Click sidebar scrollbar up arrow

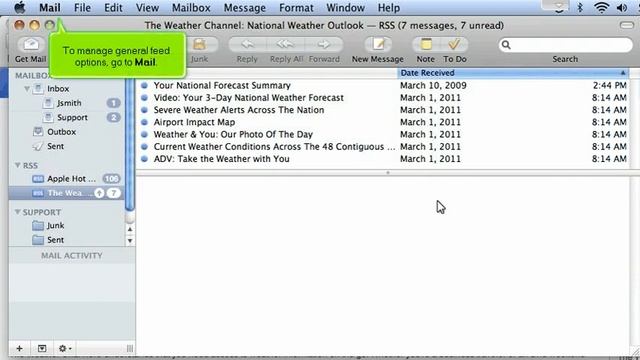pyautogui.click(x=130, y=229)
